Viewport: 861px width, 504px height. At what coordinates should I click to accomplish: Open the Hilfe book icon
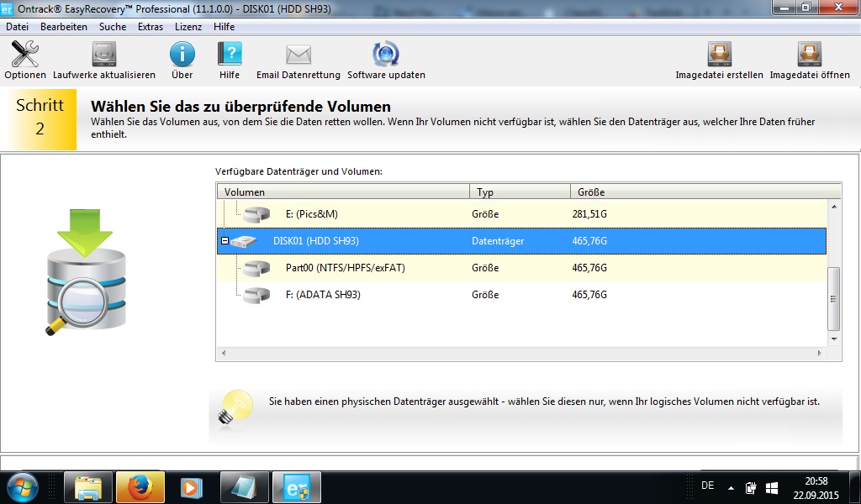coord(230,54)
